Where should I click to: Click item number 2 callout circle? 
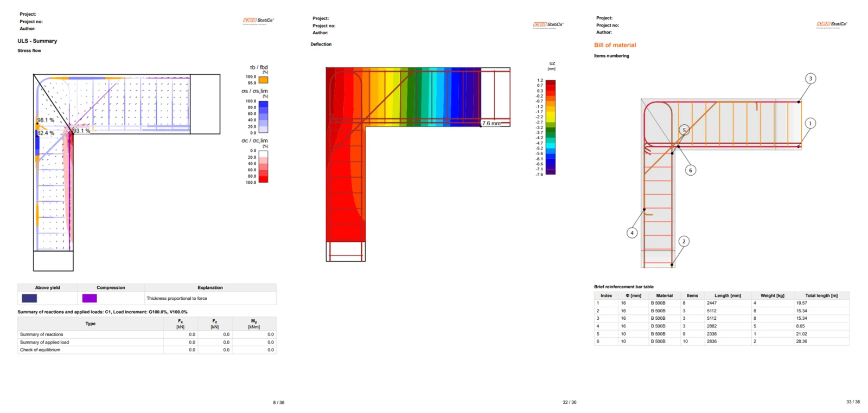[684, 241]
